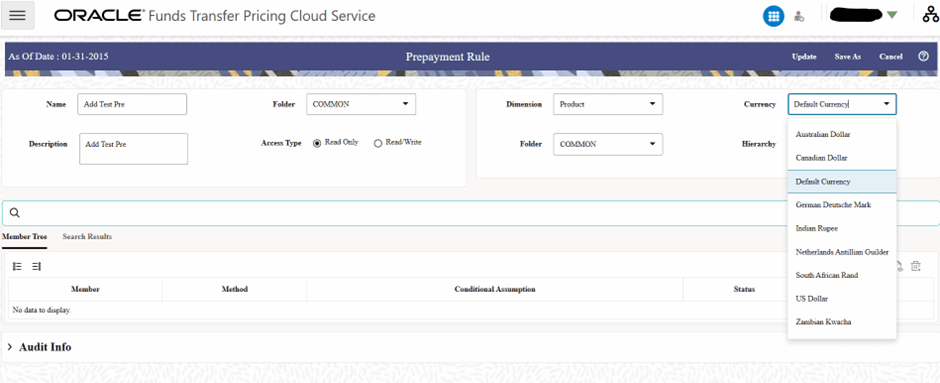Open the help question mark icon
940x383 pixels.
(x=923, y=56)
